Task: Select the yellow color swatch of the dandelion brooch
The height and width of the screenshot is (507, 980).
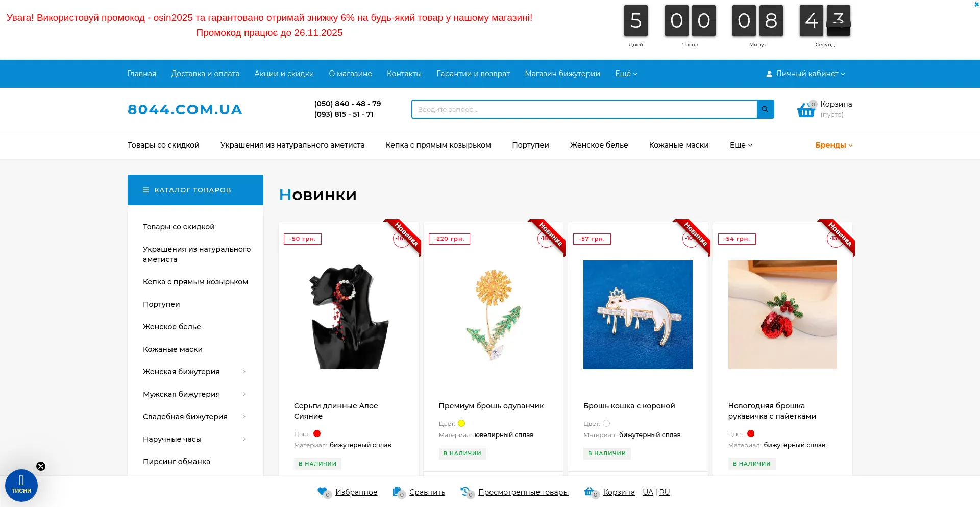Action: pyautogui.click(x=461, y=423)
